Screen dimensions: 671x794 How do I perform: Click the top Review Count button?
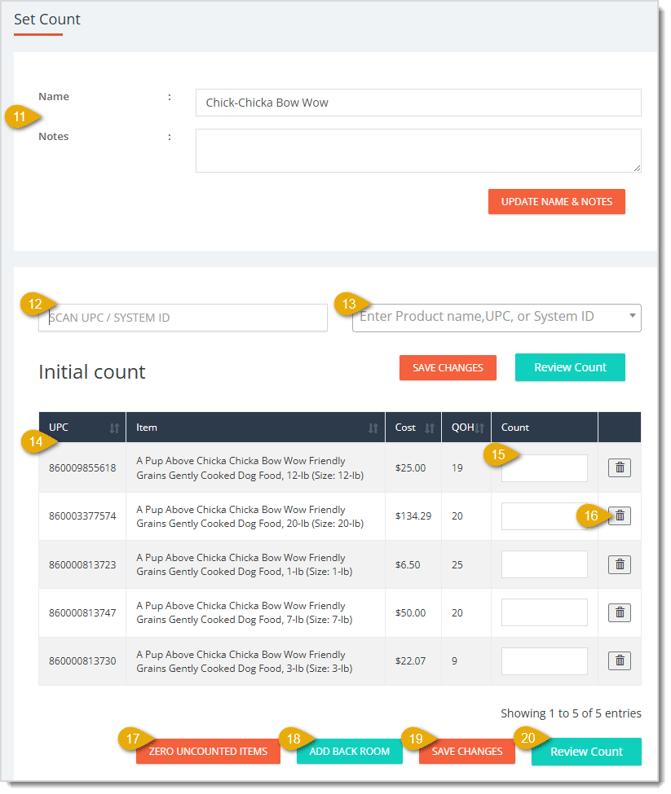tap(570, 367)
